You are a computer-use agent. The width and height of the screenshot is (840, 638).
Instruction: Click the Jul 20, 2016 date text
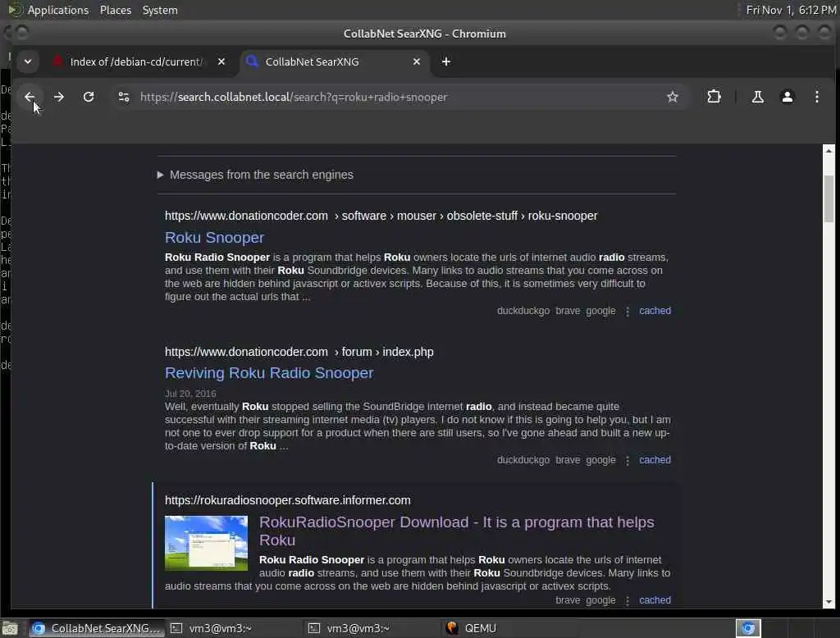(190, 394)
